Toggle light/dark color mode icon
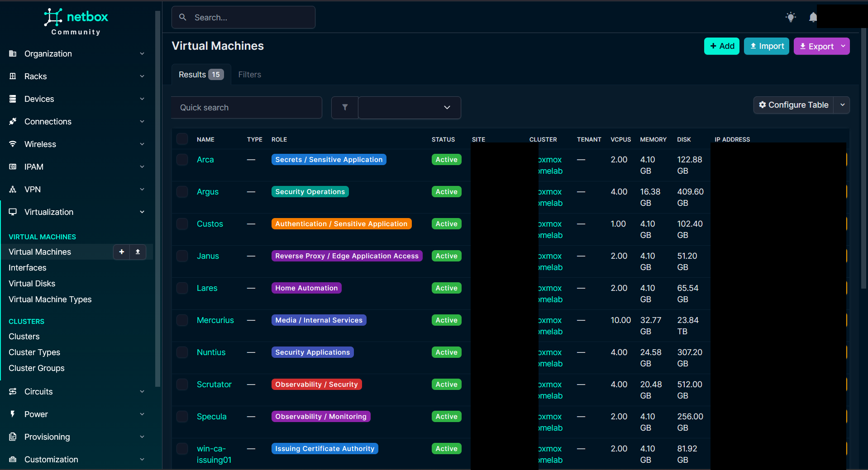Viewport: 868px width, 470px height. (791, 17)
